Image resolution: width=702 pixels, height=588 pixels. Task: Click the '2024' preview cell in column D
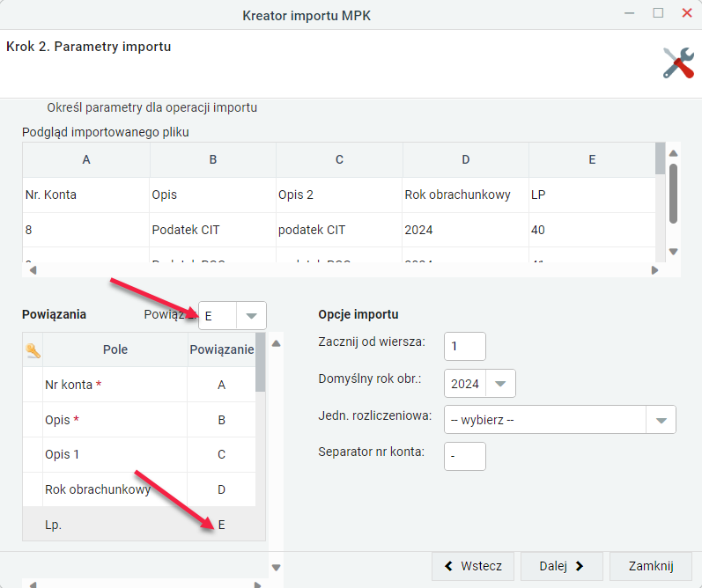(465, 230)
